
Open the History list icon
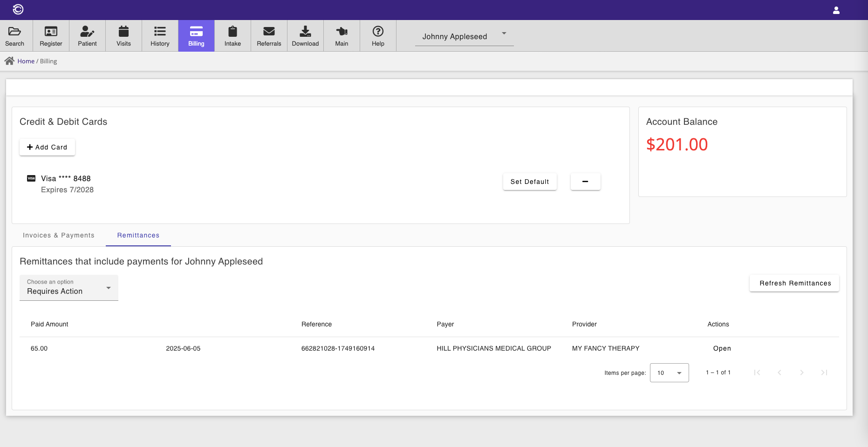coord(160,32)
